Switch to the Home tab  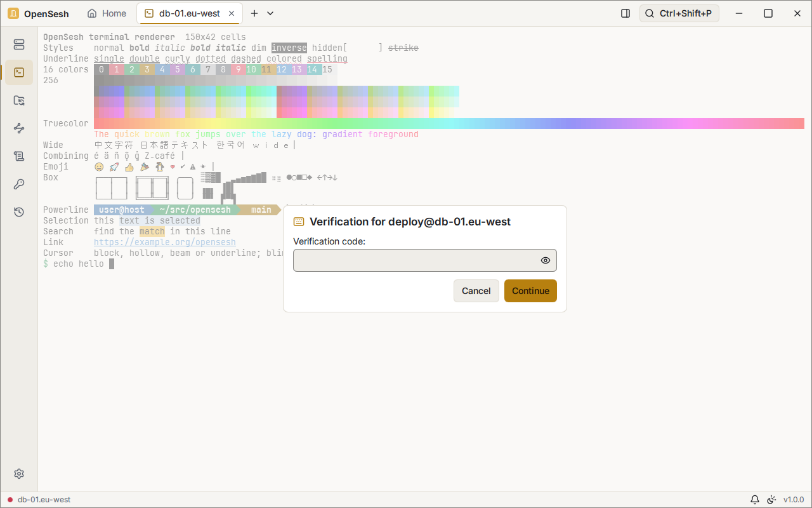[x=107, y=13]
